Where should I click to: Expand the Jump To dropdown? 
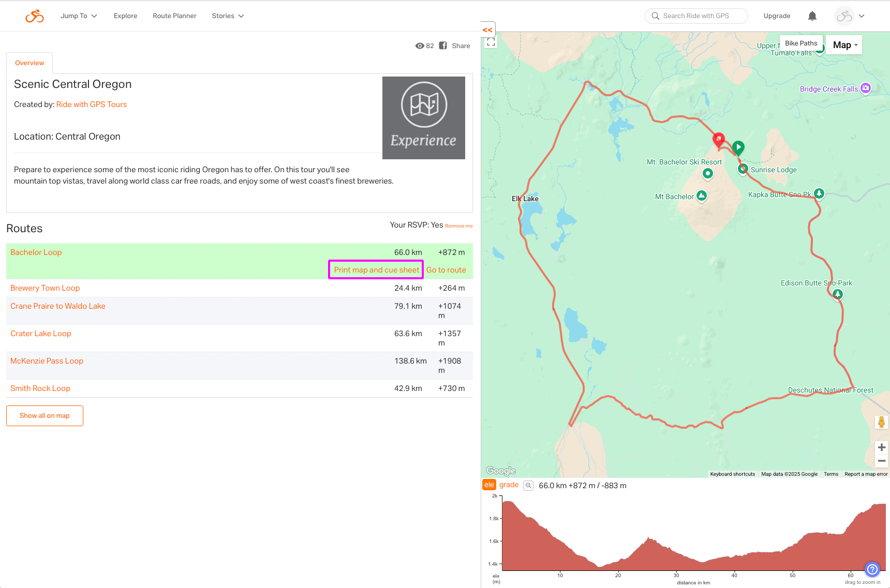coord(79,16)
